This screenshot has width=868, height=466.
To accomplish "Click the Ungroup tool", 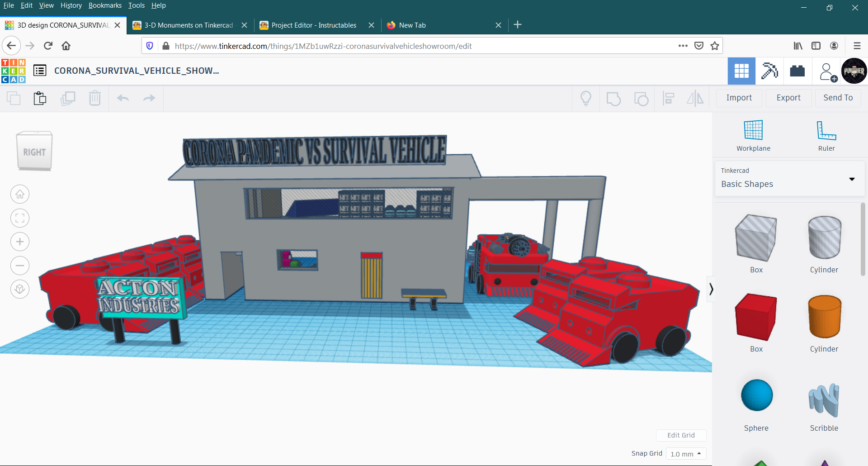I will 642,98.
